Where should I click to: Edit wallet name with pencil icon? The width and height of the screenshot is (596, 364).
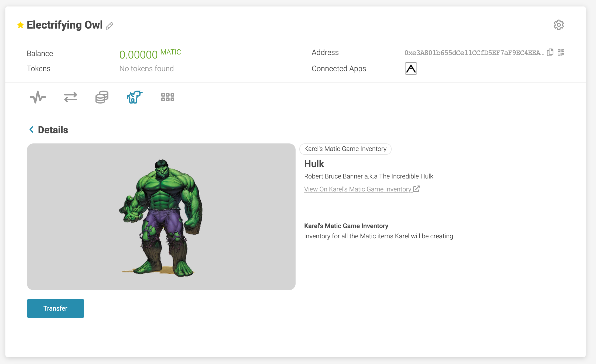coord(109,26)
